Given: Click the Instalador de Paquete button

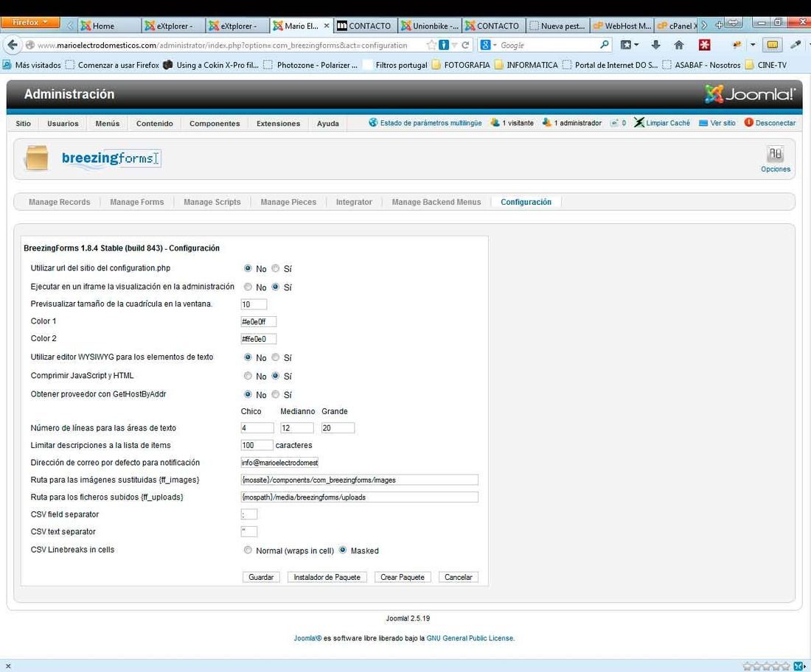Looking at the screenshot, I should [327, 577].
